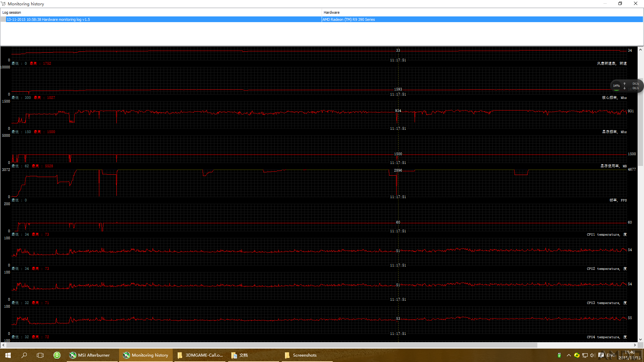Open tray clock showing 11:40
644x362 pixels.
[630, 355]
